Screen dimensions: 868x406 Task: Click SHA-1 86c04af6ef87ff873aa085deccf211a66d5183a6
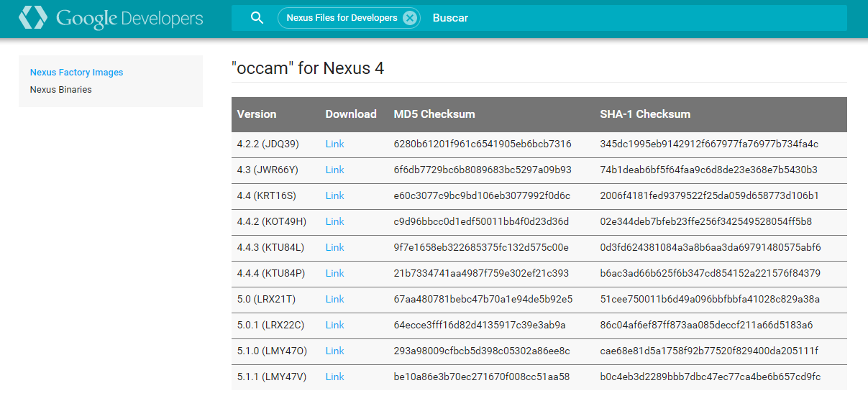coord(706,325)
